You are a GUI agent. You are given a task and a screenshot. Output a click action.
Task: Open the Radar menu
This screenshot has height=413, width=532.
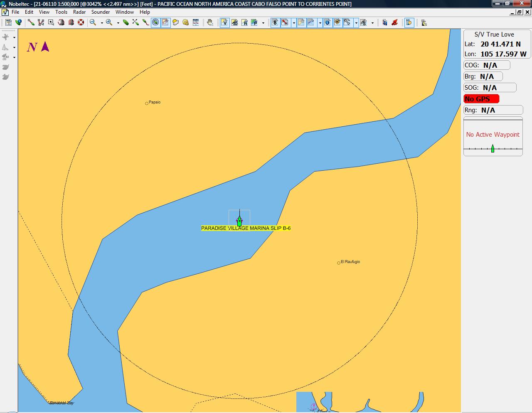pos(79,12)
